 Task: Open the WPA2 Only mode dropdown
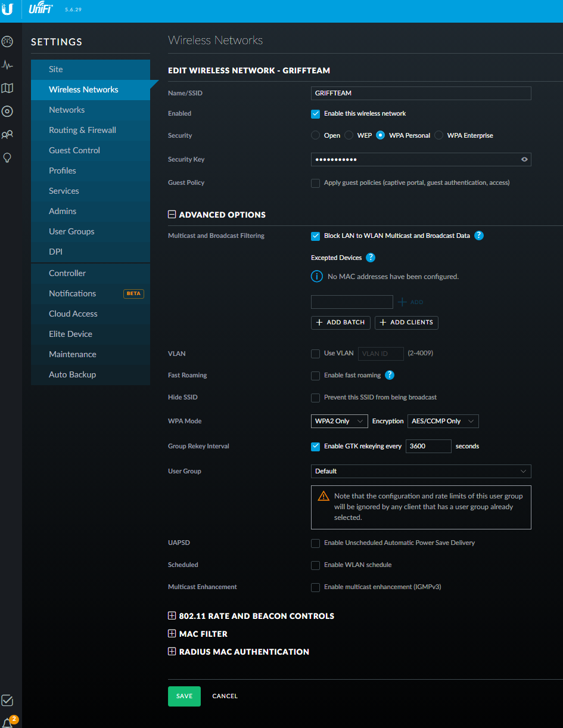coord(339,421)
